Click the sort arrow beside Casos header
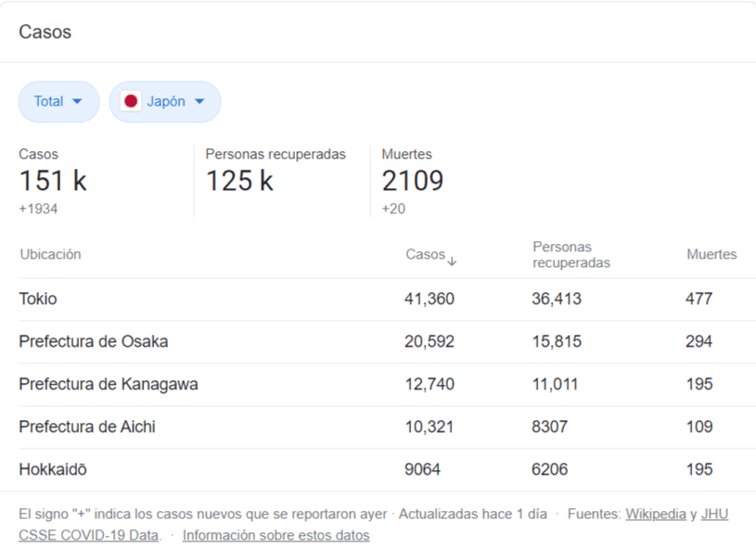This screenshot has height=548, width=756. tap(452, 261)
